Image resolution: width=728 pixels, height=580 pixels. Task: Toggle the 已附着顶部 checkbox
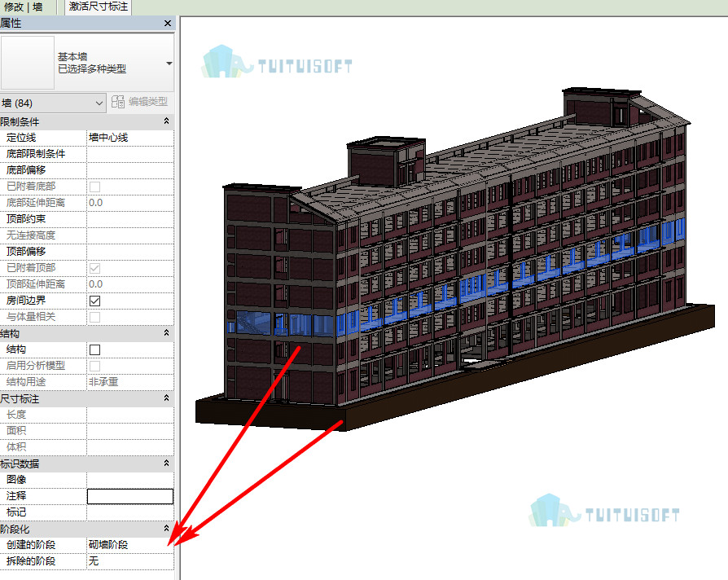94,268
